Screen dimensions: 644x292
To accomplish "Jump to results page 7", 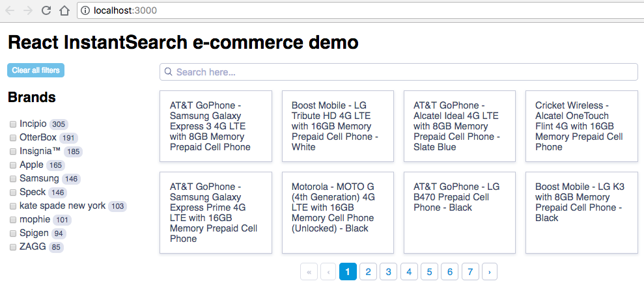I will [469, 272].
